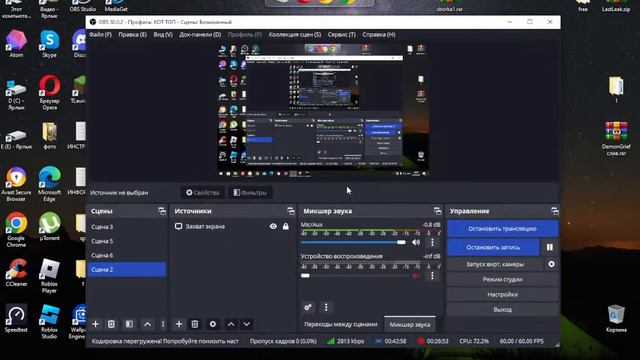640x360 pixels.
Task: Open more options dots in Scenes toolbar
Action: tap(163, 324)
